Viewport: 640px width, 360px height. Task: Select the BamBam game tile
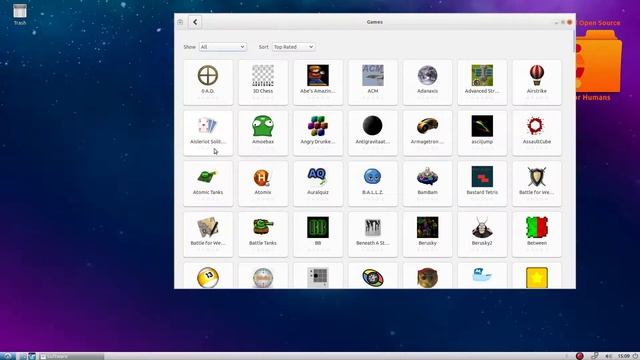coord(427,184)
